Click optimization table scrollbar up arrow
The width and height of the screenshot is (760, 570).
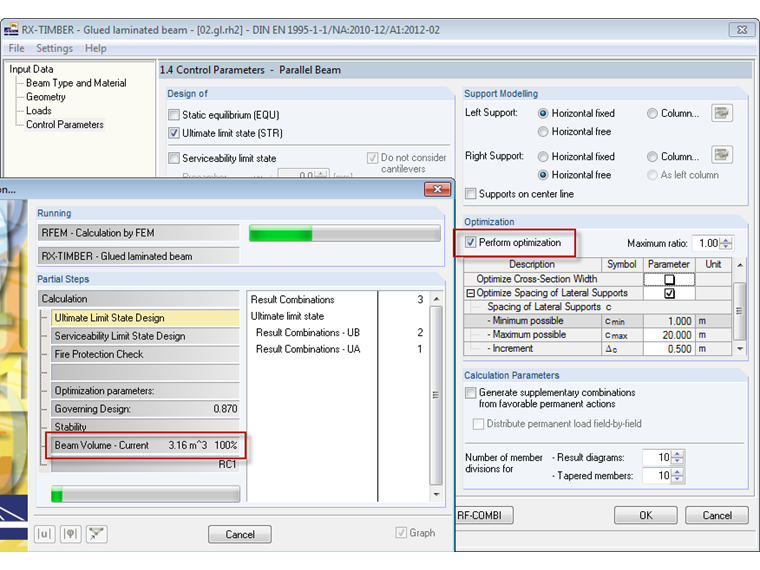coord(740,265)
